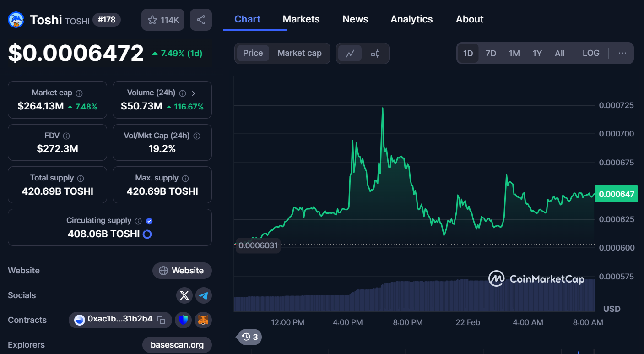
Task: Click the blue shield wallet icon
Action: click(184, 320)
